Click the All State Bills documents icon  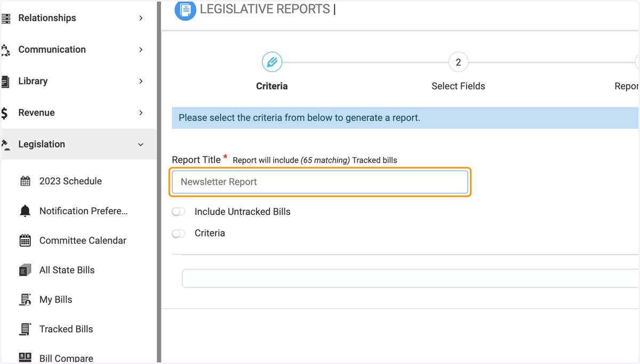pos(25,270)
